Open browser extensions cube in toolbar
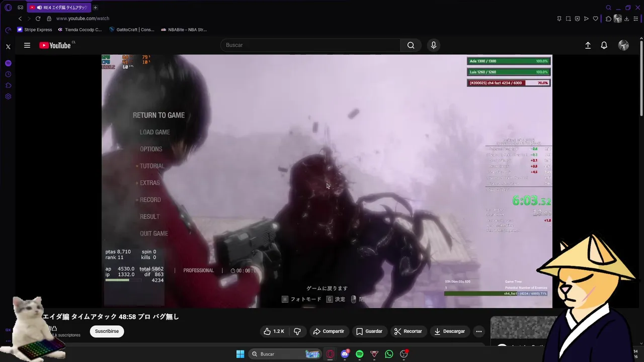The width and height of the screenshot is (644, 362). click(608, 19)
